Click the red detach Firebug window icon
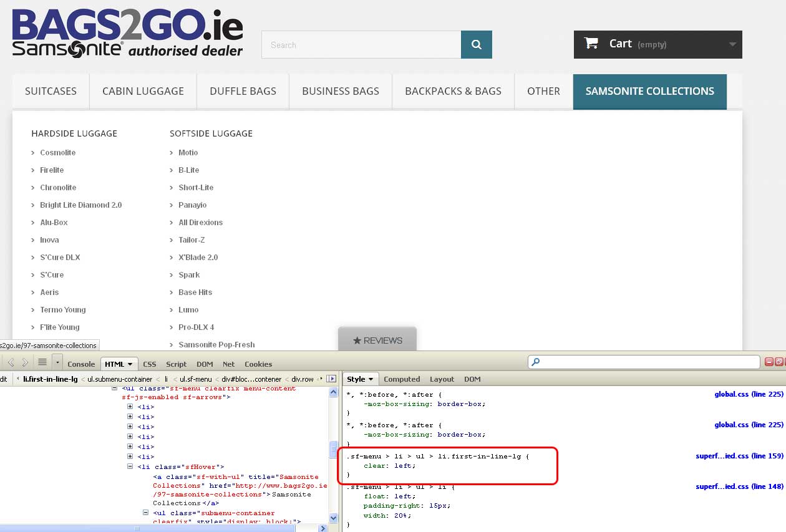 [779, 362]
